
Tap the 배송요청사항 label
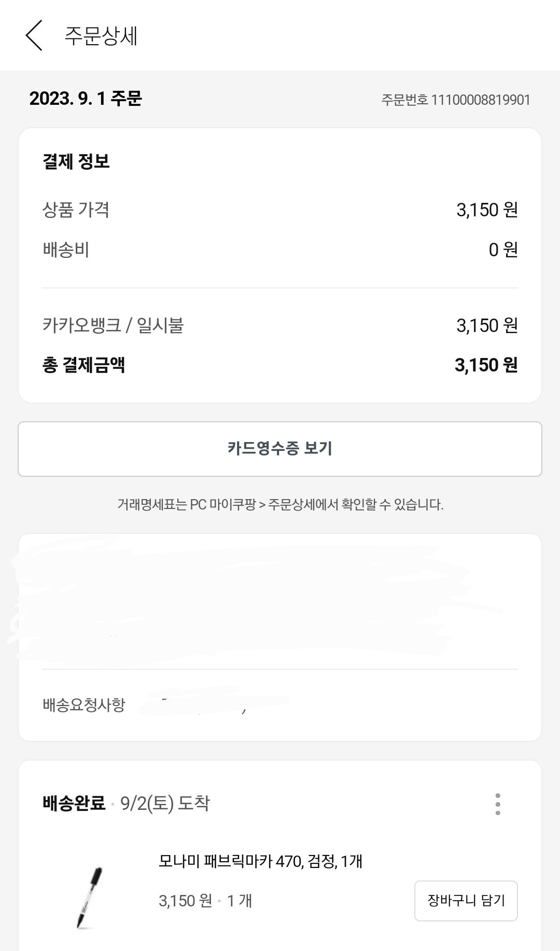[84, 705]
